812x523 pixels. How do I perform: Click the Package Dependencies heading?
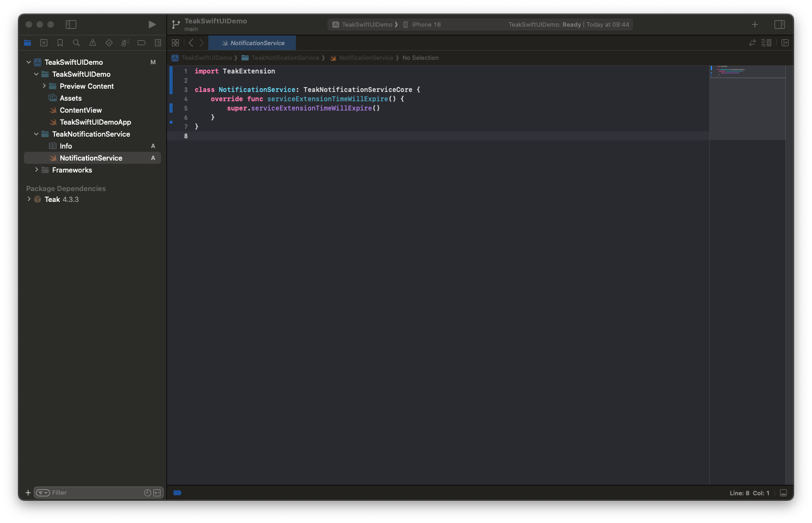coord(66,188)
